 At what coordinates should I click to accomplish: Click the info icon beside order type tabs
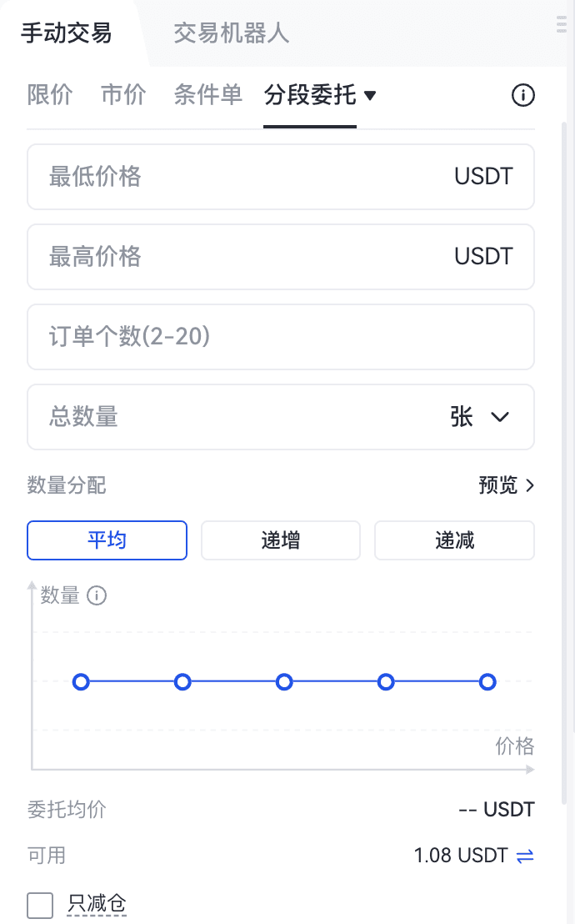tap(522, 96)
